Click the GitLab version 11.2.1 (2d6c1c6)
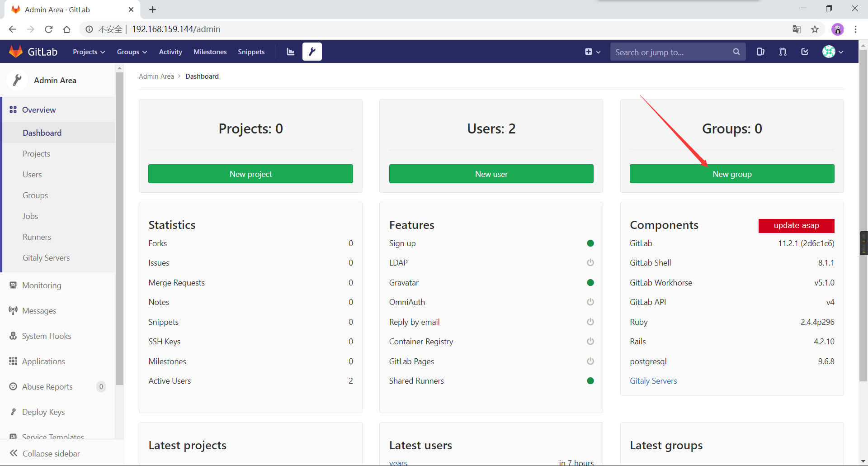The height and width of the screenshot is (466, 868). [x=806, y=243]
